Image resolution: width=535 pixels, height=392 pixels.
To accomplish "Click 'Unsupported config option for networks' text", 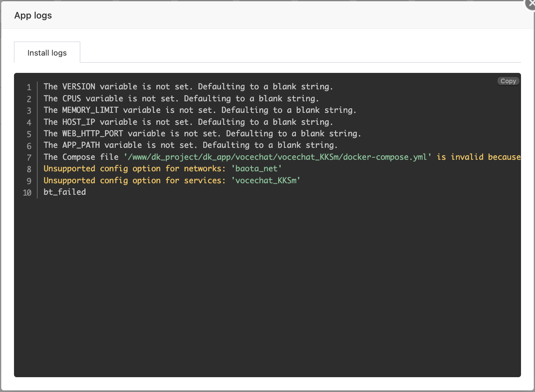I will [x=134, y=169].
